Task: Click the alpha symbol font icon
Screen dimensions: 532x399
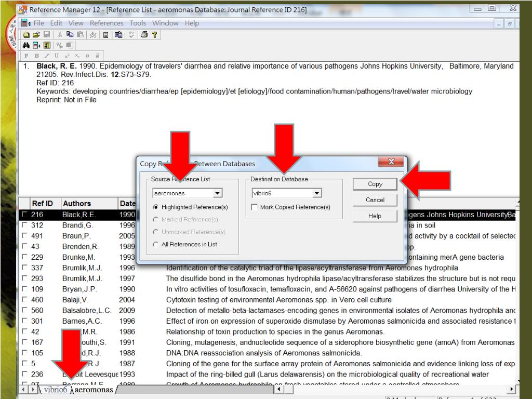Action: [87, 56]
